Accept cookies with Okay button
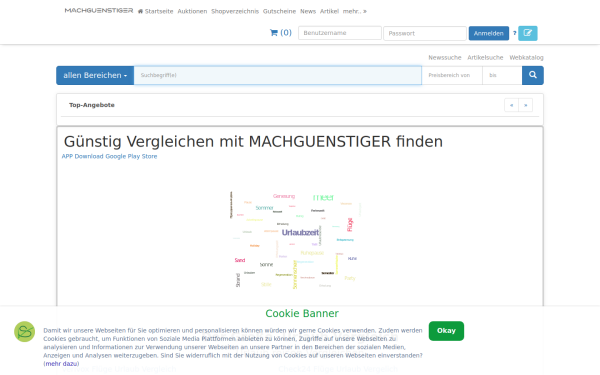600x375 pixels. click(x=446, y=331)
